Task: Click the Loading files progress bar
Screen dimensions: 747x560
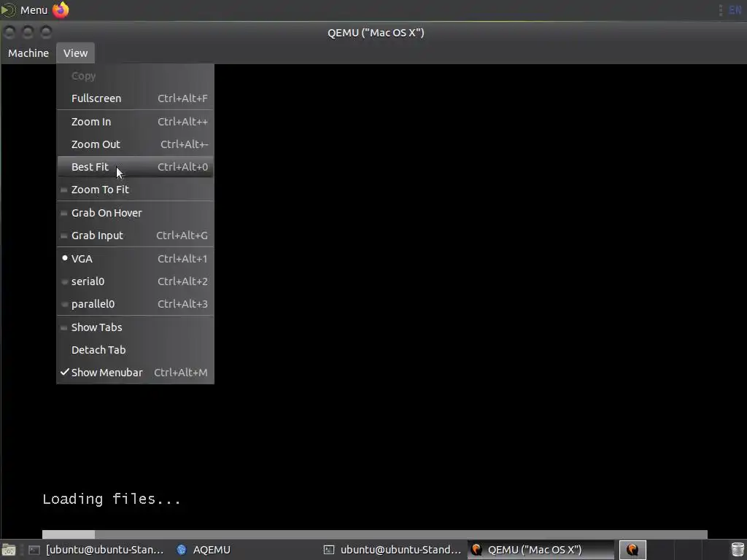Action: click(374, 534)
